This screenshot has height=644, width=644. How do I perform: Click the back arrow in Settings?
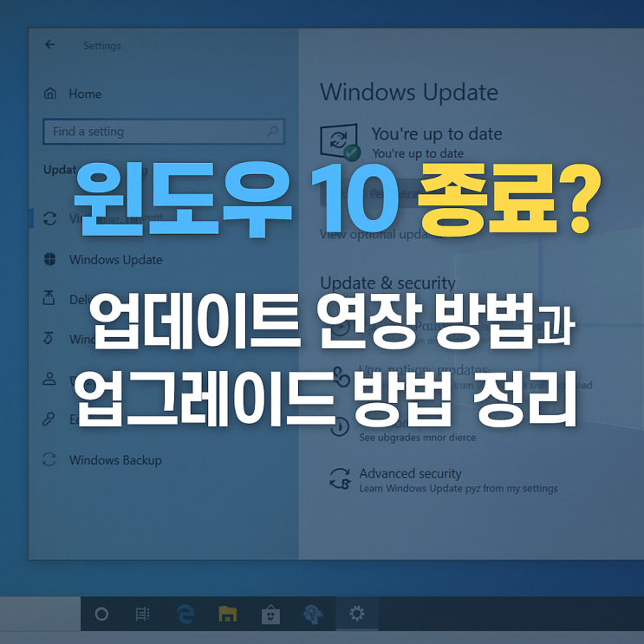tap(50, 44)
